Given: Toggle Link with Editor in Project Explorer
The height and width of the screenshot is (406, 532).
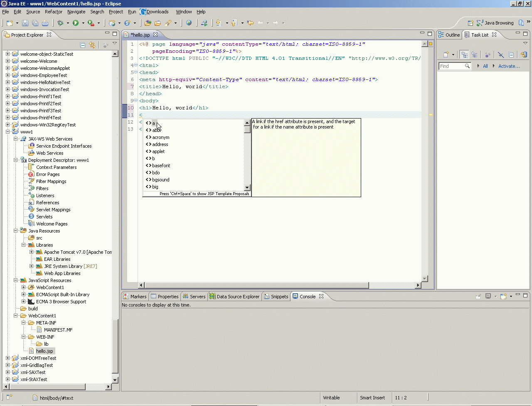Looking at the screenshot, I should click(x=92, y=45).
